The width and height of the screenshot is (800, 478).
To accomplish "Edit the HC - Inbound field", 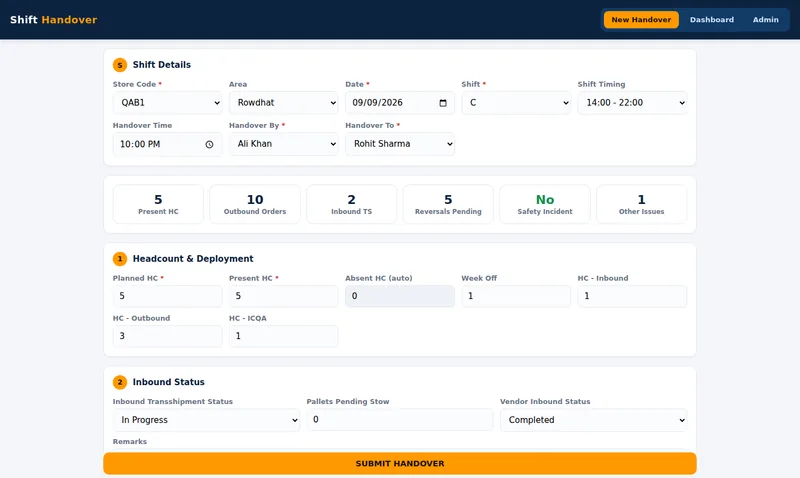I will click(x=632, y=296).
